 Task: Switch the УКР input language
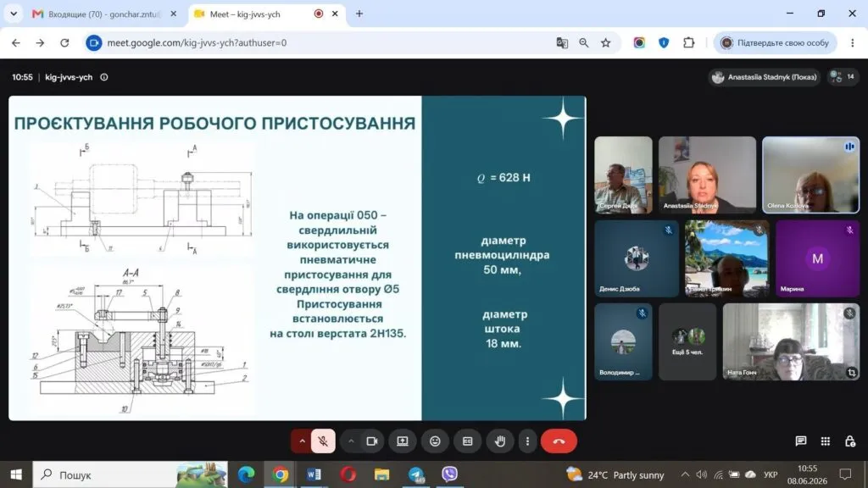pyautogui.click(x=770, y=474)
